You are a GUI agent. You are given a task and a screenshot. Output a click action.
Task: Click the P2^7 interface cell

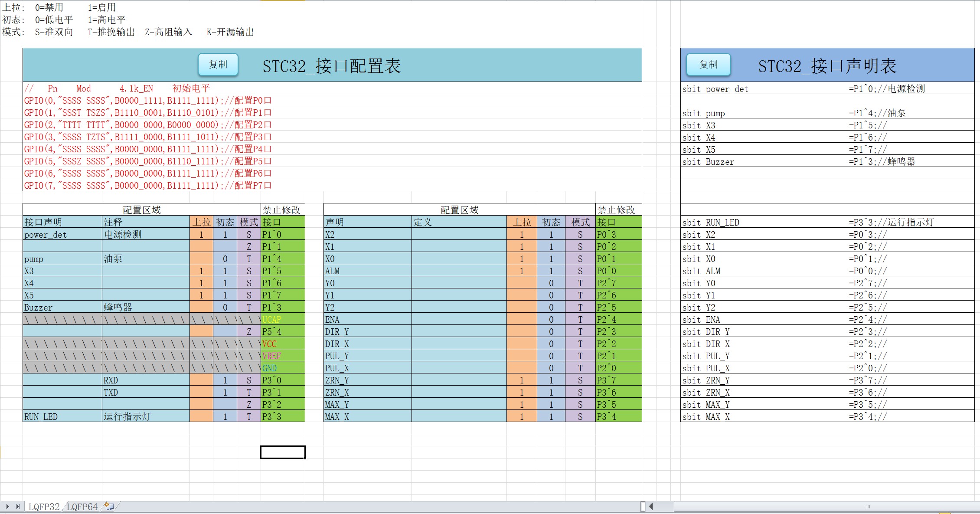pyautogui.click(x=618, y=283)
